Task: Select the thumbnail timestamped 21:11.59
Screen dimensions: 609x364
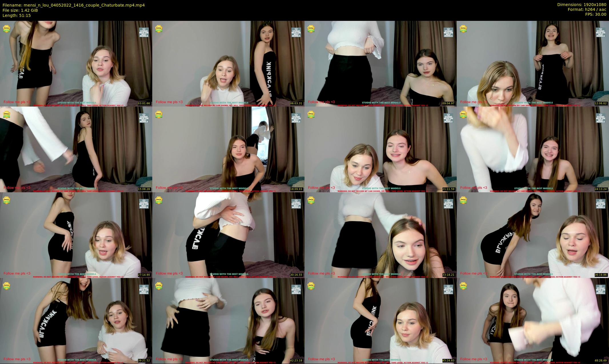Action: (380, 149)
